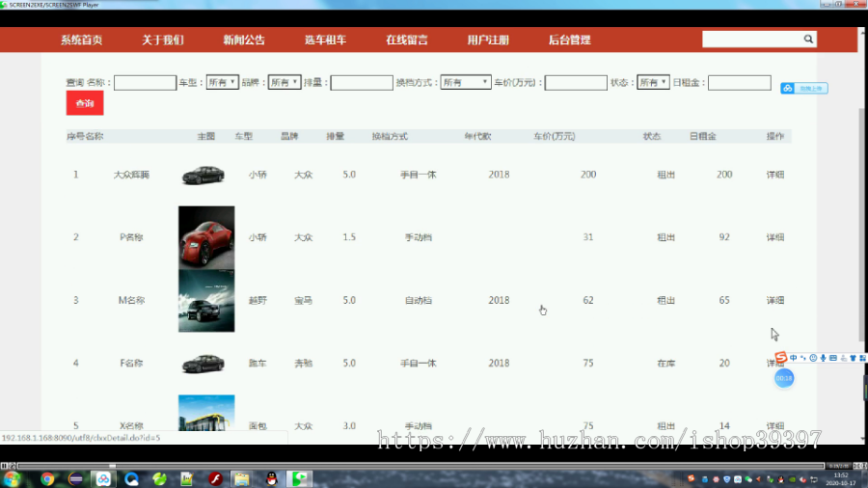This screenshot has height=488, width=868.
Task: Click the microphone voice input icon
Action: (824, 358)
